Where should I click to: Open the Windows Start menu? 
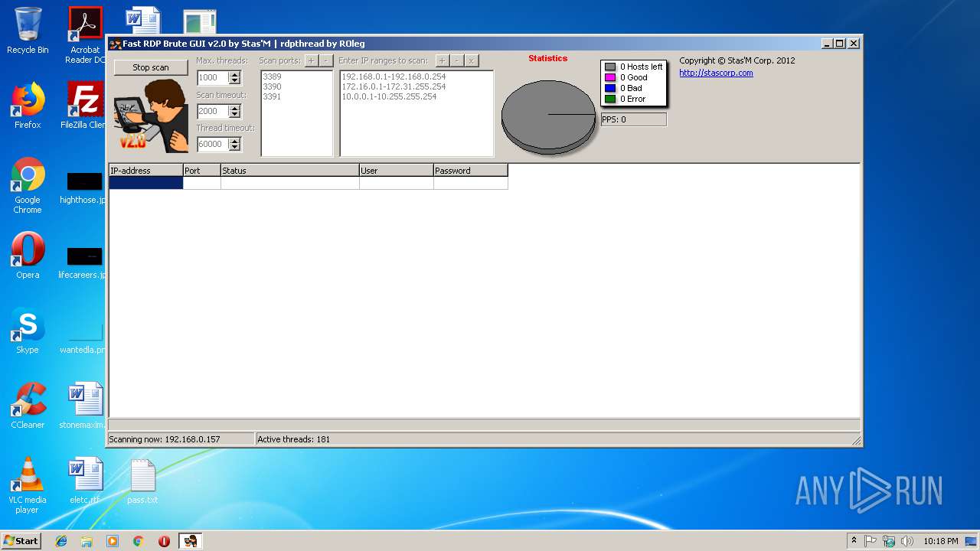21,541
